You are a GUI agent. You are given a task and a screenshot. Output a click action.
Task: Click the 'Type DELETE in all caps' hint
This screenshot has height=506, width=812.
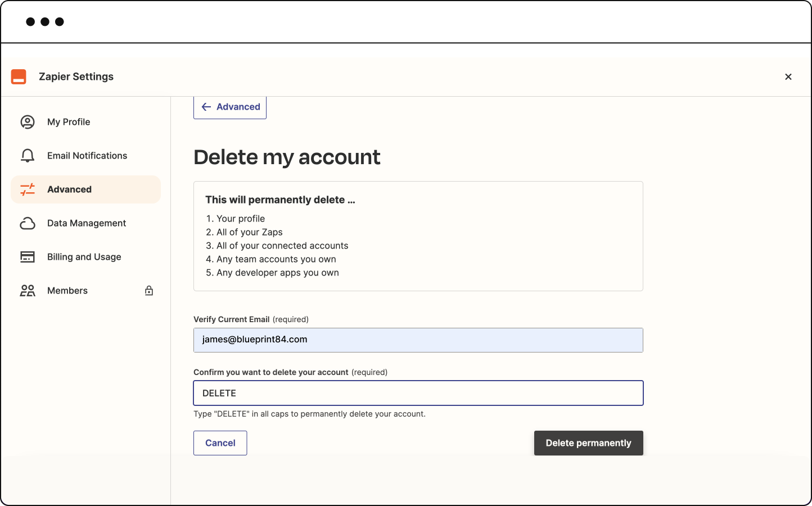tap(309, 414)
